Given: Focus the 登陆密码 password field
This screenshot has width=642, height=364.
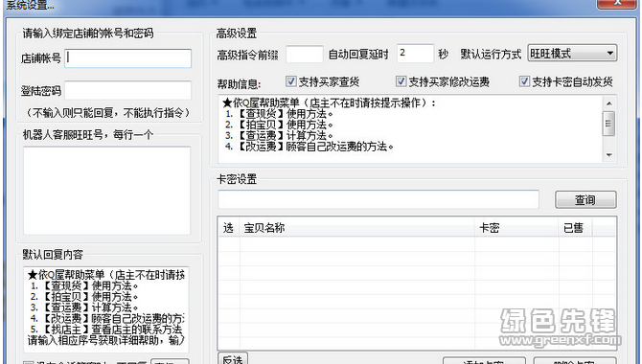Looking at the screenshot, I should click(x=127, y=90).
